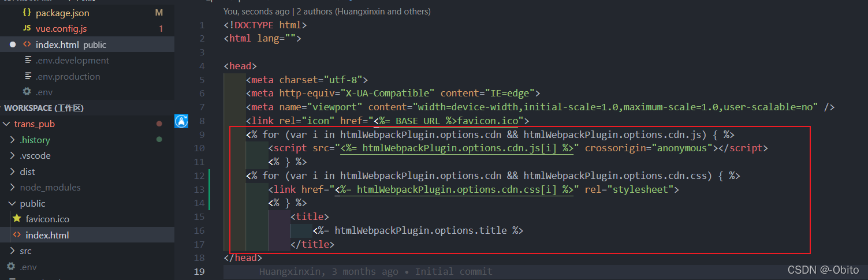Click the closing </head> tag

[x=243, y=258]
